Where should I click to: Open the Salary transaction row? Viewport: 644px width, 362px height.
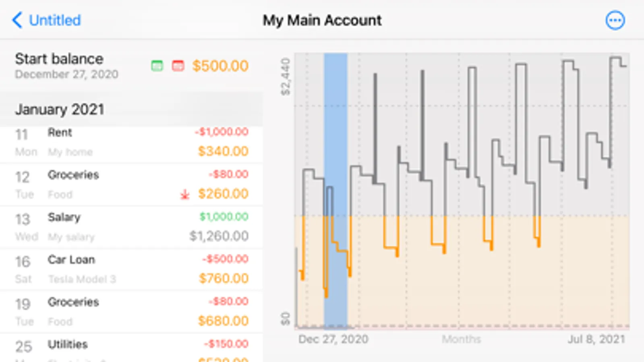pos(131,227)
